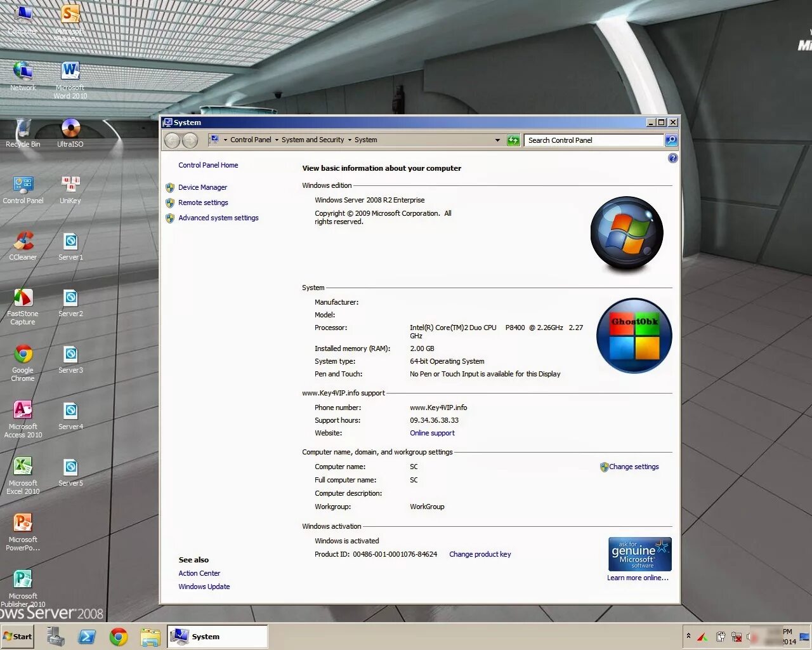Open Remote settings link
The image size is (812, 650).
point(203,202)
